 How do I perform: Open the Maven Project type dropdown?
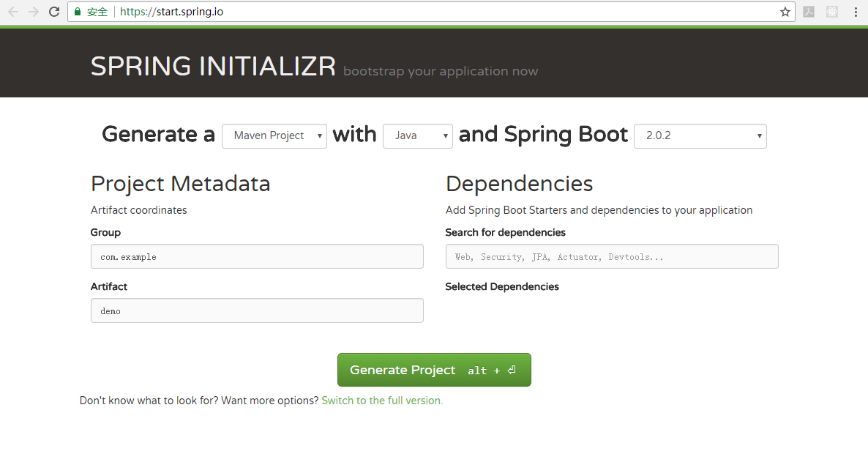tap(274, 135)
